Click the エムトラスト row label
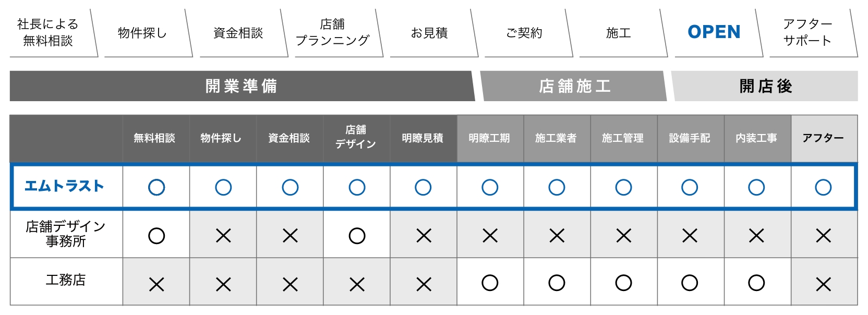 click(65, 186)
